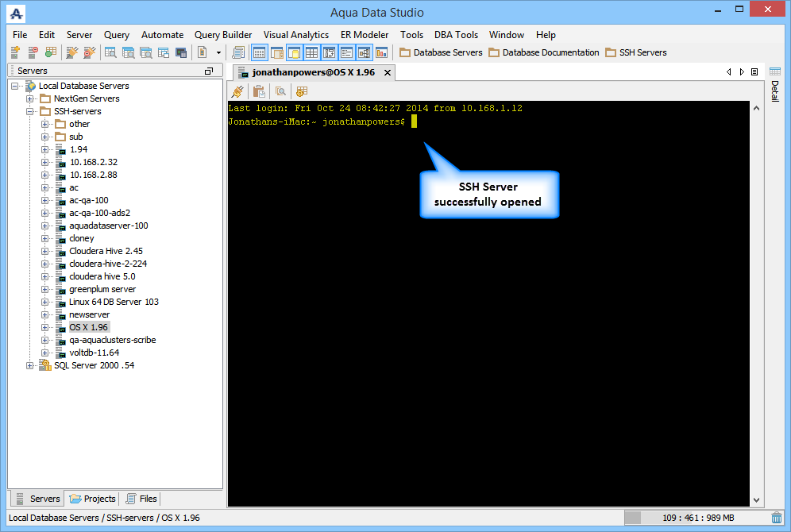Click the script scroll icon in toolbar
This screenshot has height=532, width=791.
click(238, 52)
